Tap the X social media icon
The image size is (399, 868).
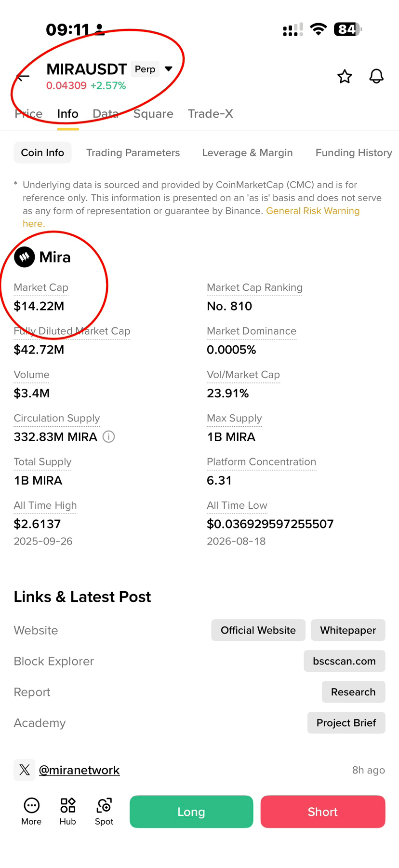point(25,770)
